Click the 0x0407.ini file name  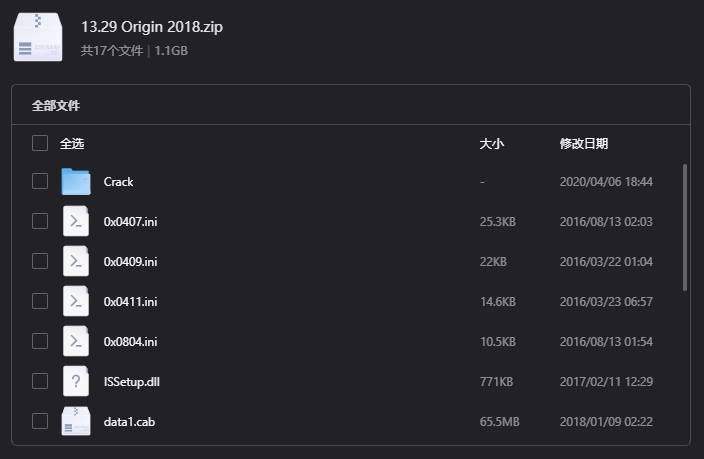[x=131, y=221]
